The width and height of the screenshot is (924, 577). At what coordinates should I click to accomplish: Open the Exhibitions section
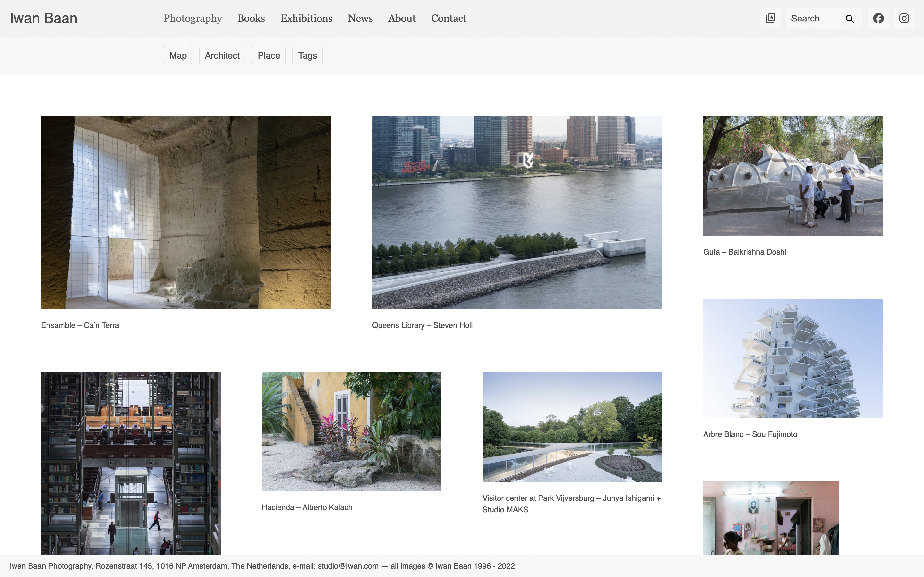tap(306, 18)
